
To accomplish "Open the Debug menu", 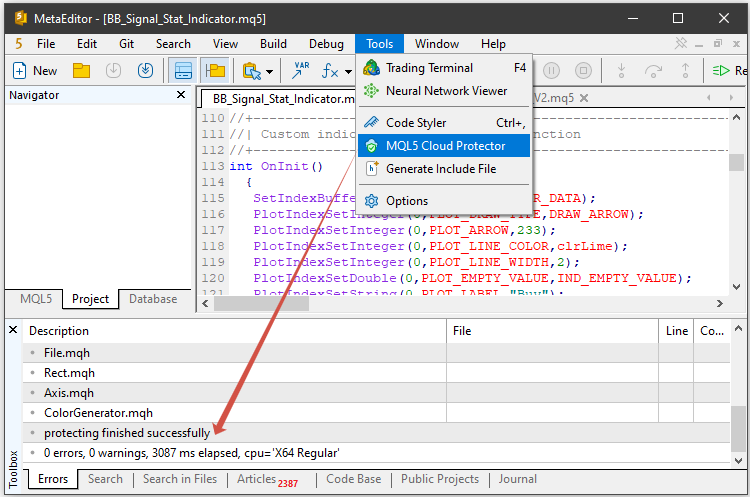I will coord(326,44).
